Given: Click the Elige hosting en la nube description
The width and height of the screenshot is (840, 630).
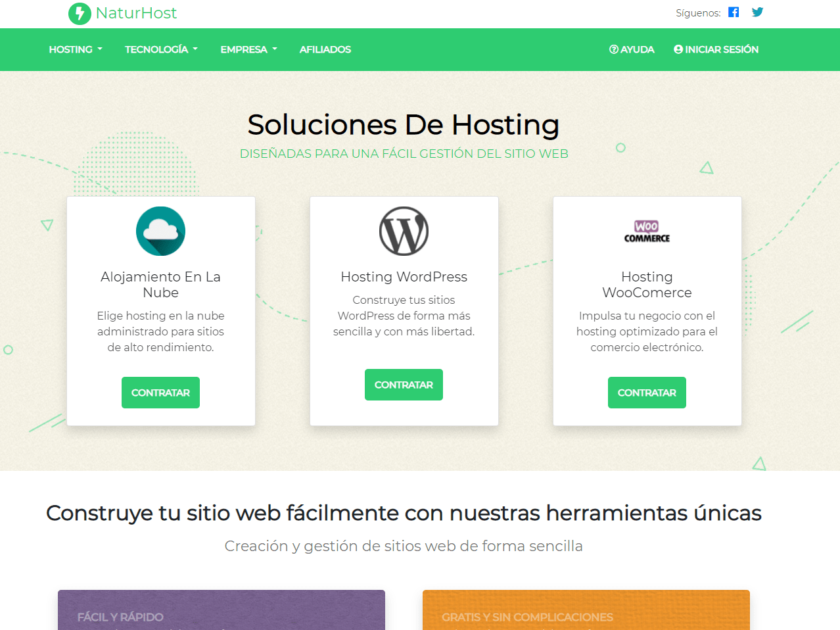Looking at the screenshot, I should pyautogui.click(x=160, y=331).
